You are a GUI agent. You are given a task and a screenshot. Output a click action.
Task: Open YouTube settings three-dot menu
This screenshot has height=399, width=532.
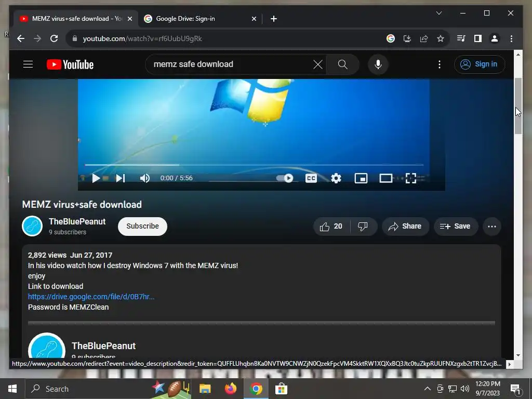pyautogui.click(x=440, y=64)
